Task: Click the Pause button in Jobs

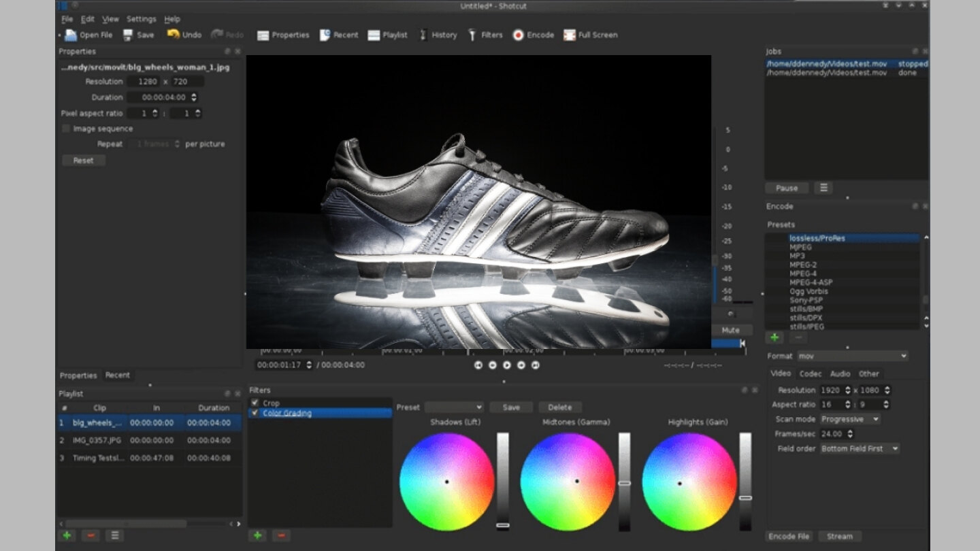Action: 787,188
